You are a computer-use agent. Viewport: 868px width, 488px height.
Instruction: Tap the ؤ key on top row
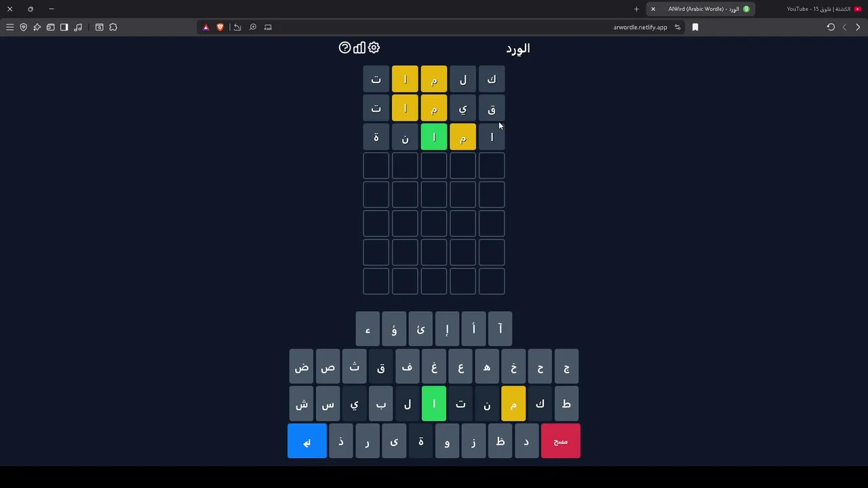click(x=394, y=329)
